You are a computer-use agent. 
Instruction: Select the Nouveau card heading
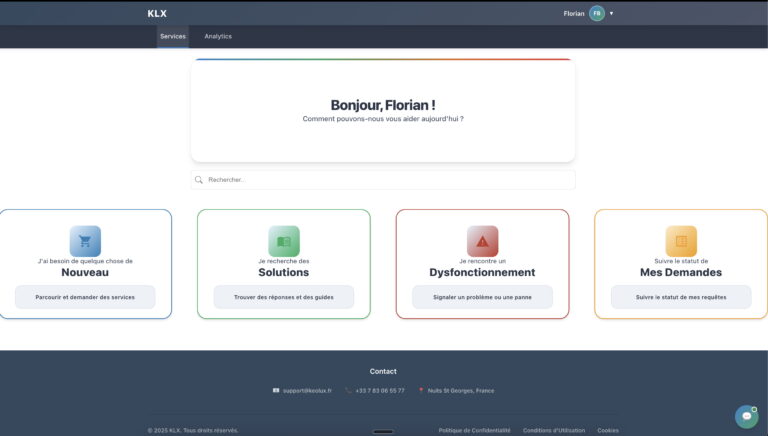(85, 272)
